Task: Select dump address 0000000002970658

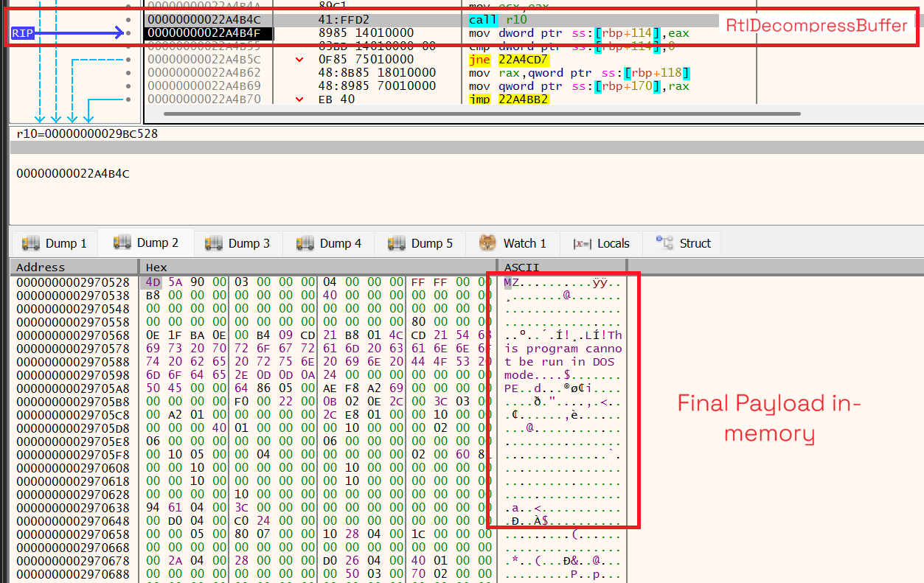Action: (73, 534)
